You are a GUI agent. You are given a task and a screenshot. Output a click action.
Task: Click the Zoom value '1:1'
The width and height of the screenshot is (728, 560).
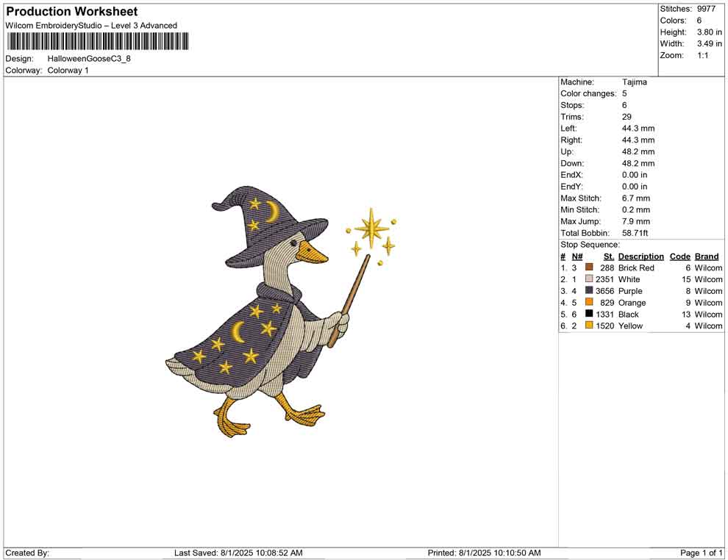pos(703,55)
